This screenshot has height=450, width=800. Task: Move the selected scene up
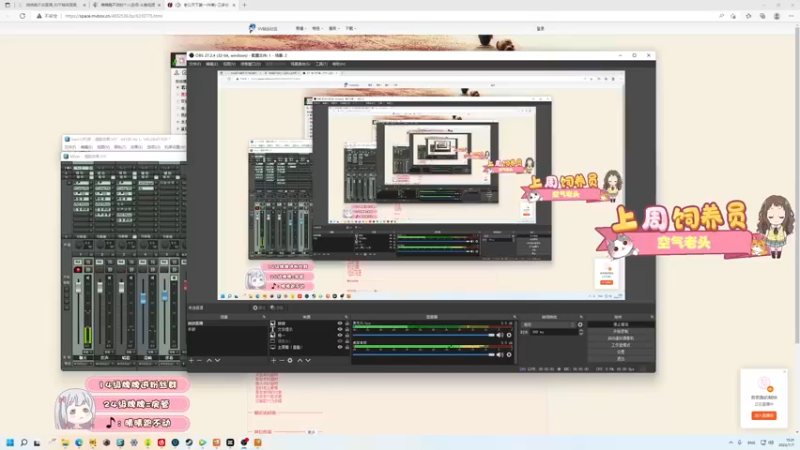tap(209, 360)
